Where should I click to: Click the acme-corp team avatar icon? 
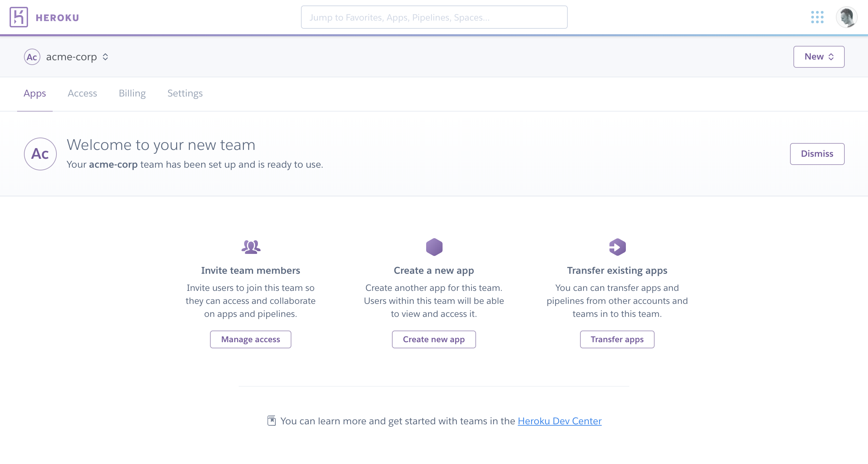tap(31, 56)
